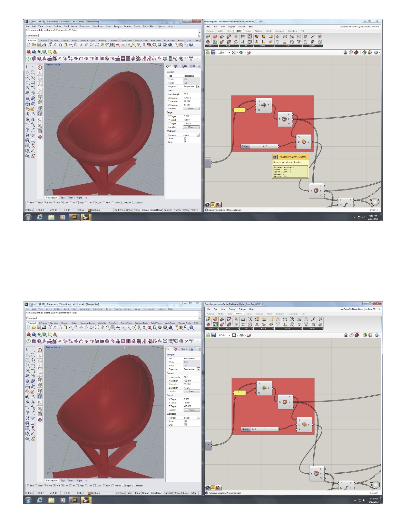Image resolution: width=411 pixels, height=532 pixels.
Task: Click Grasshopper save disk icon in upper screenshot
Action: click(213, 53)
